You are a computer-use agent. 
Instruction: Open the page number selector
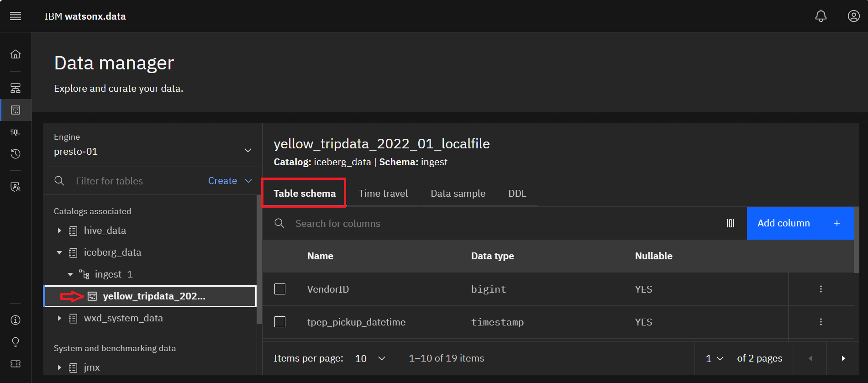click(x=715, y=358)
